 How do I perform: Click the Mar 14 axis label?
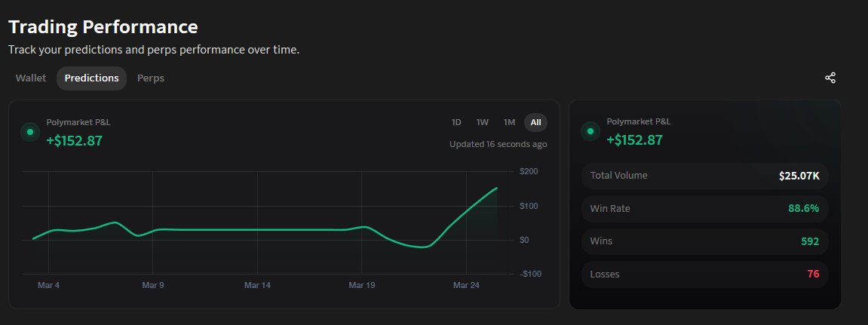[x=257, y=286]
